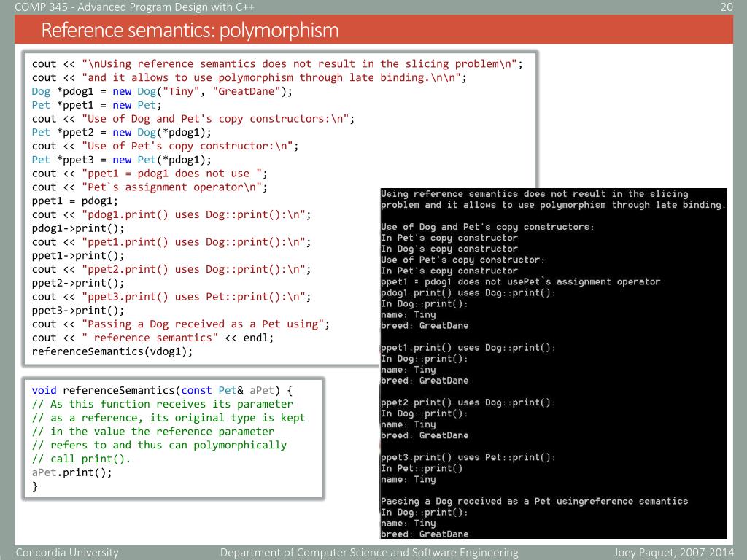Click the console line 'ppet1 = pdog1 does not usePet`s assignment operator'
Viewport: 747px width, 560px height.
(x=520, y=281)
